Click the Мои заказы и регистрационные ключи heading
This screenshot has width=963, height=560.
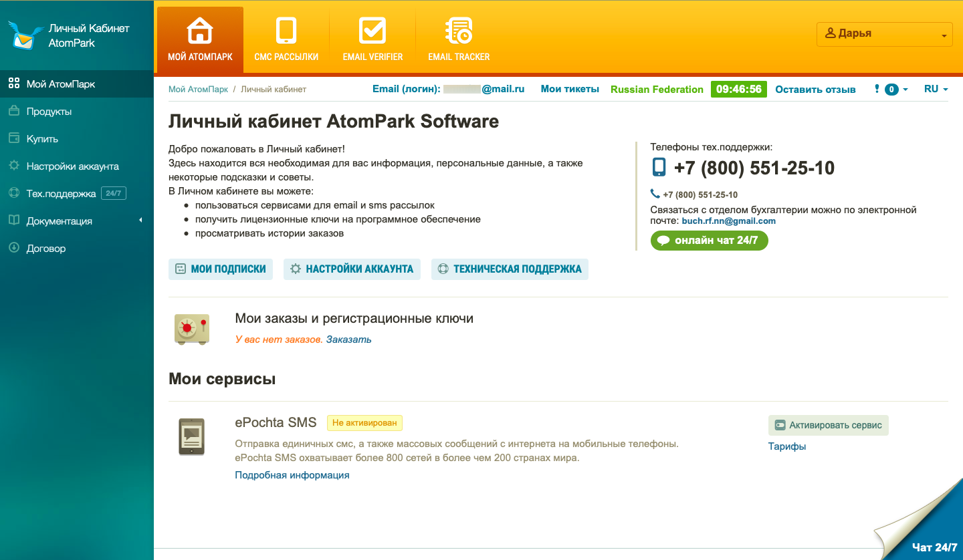354,319
